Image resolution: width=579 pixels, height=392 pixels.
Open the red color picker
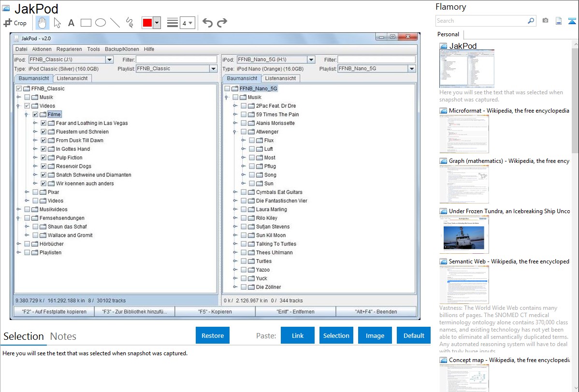point(147,23)
